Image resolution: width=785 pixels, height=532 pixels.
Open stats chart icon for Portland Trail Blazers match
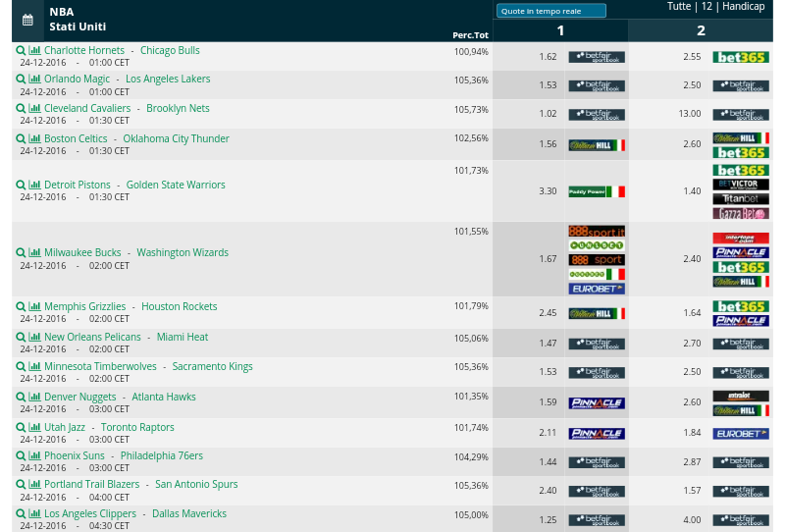(x=34, y=484)
